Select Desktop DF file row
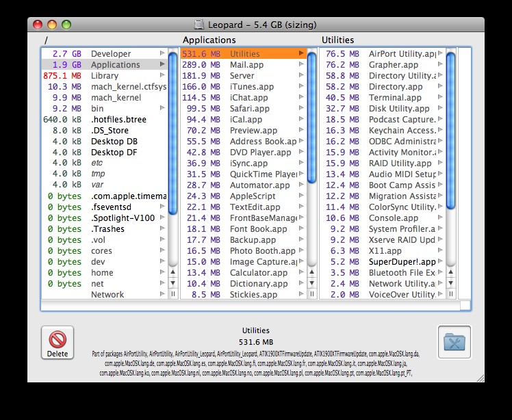 point(105,152)
